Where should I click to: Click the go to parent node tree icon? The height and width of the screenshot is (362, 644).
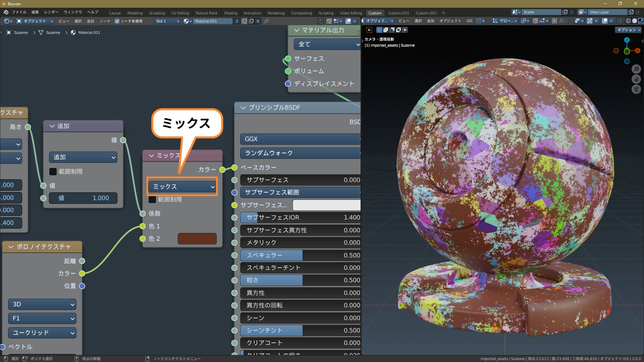pos(321,21)
